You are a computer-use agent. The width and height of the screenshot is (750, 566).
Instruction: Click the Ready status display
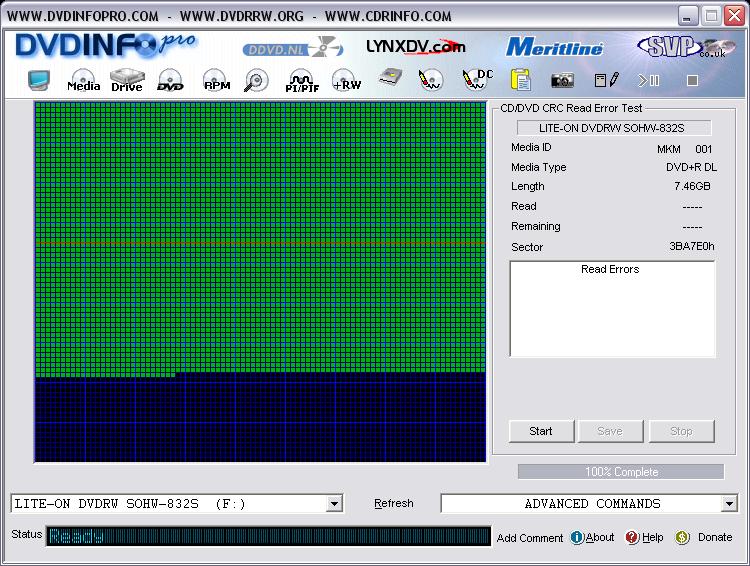coord(268,536)
